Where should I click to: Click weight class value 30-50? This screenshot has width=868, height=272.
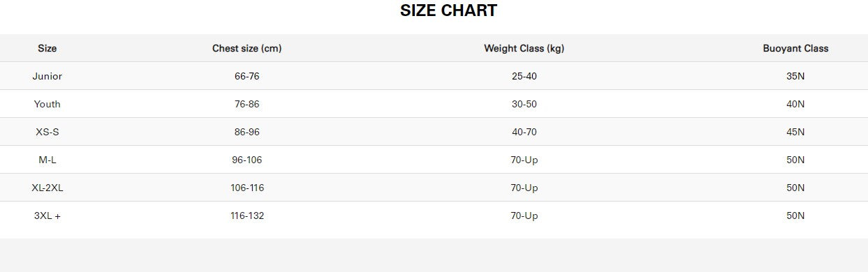tap(524, 104)
